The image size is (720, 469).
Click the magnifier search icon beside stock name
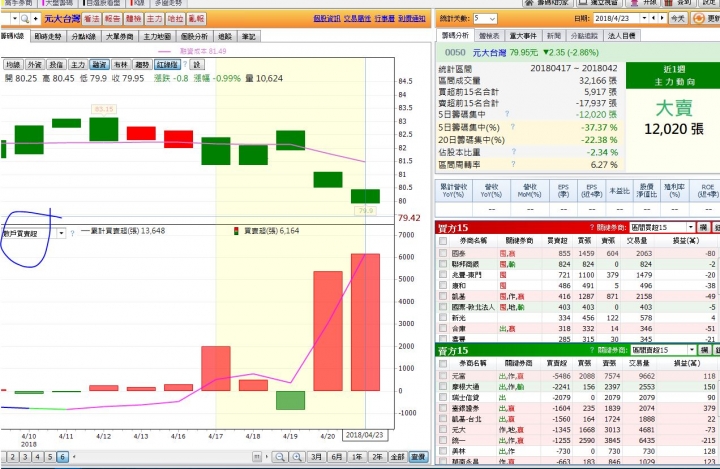pos(25,19)
